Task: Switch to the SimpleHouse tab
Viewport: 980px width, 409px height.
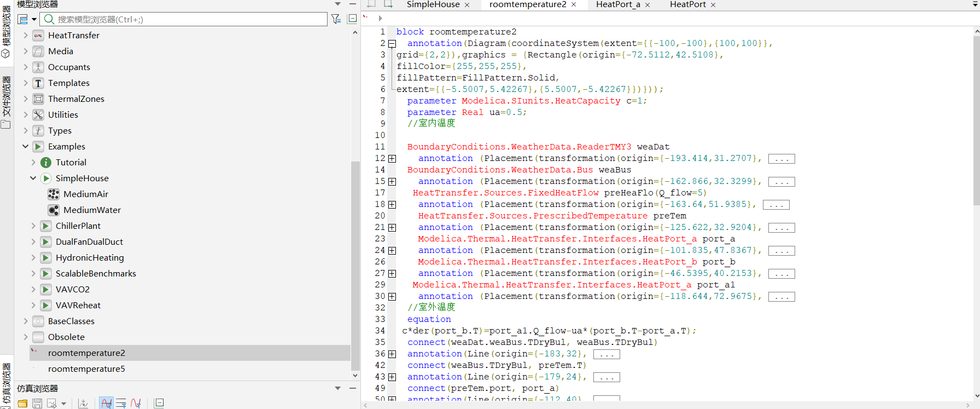Action: 433,4
